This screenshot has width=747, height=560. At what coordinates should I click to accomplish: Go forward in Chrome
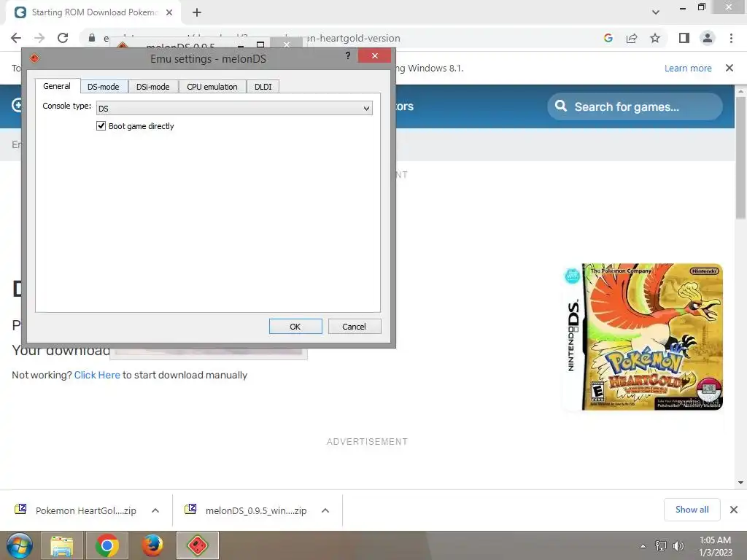[x=39, y=38]
